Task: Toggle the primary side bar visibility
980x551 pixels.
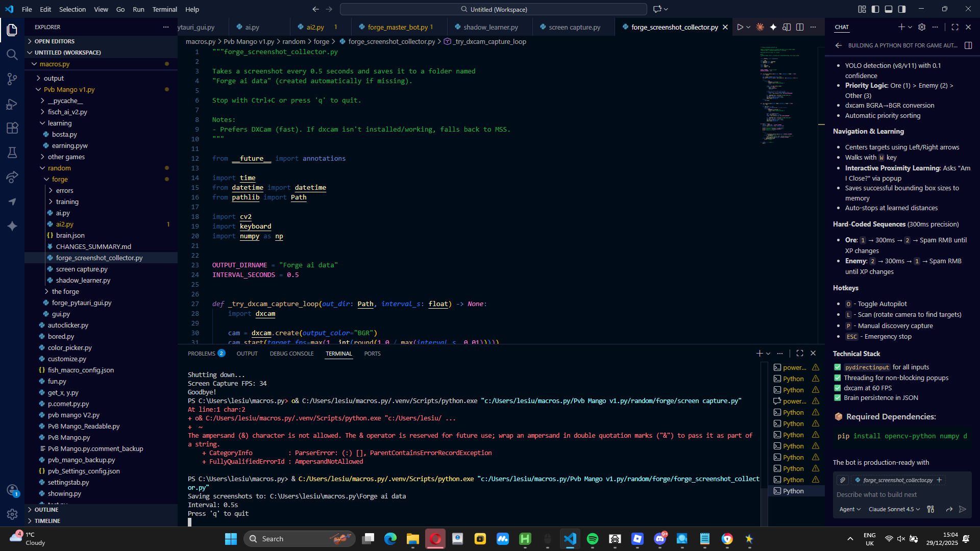Action: click(x=875, y=9)
